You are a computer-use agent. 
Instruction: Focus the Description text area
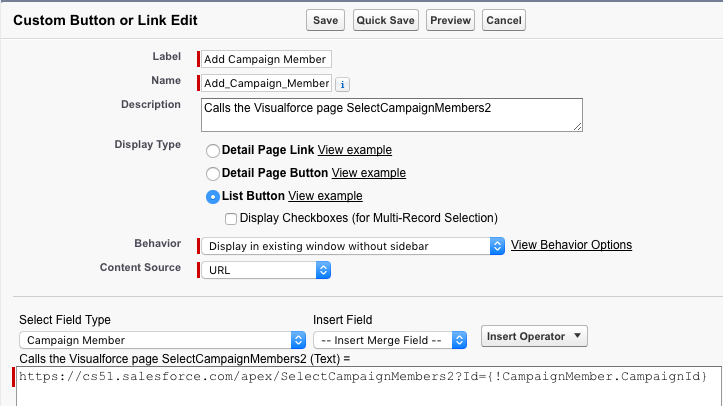click(391, 113)
